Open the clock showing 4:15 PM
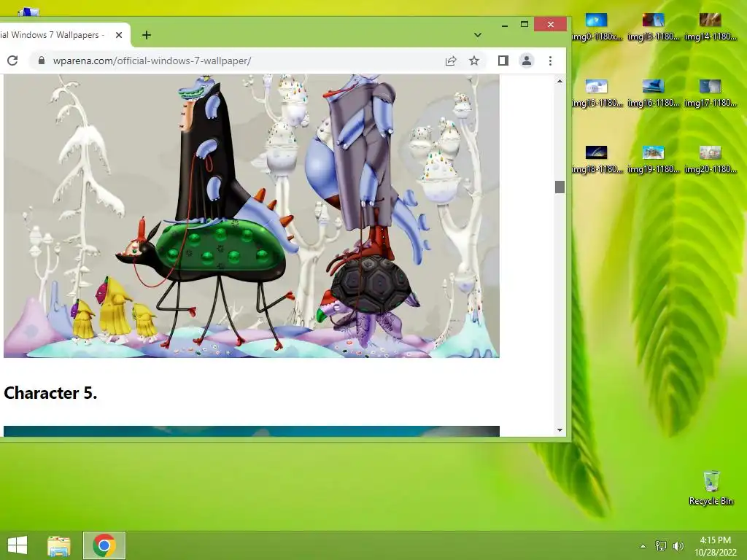 (x=715, y=545)
